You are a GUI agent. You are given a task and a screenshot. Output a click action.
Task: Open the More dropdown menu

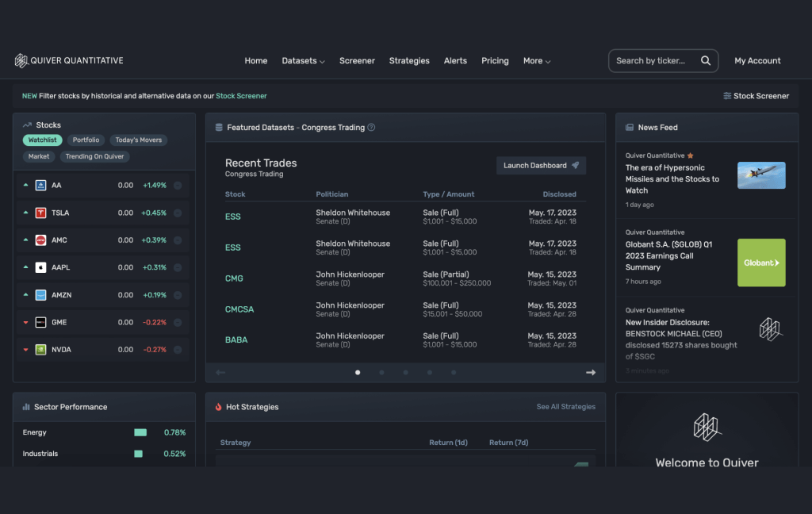pos(537,60)
